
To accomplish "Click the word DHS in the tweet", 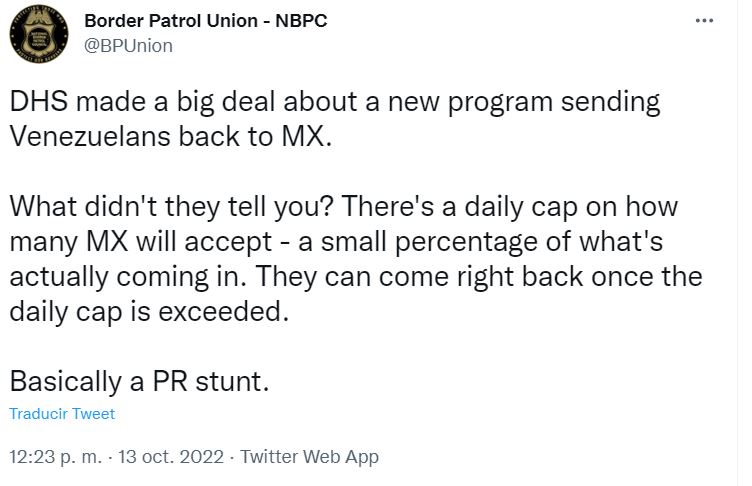I will click(35, 102).
